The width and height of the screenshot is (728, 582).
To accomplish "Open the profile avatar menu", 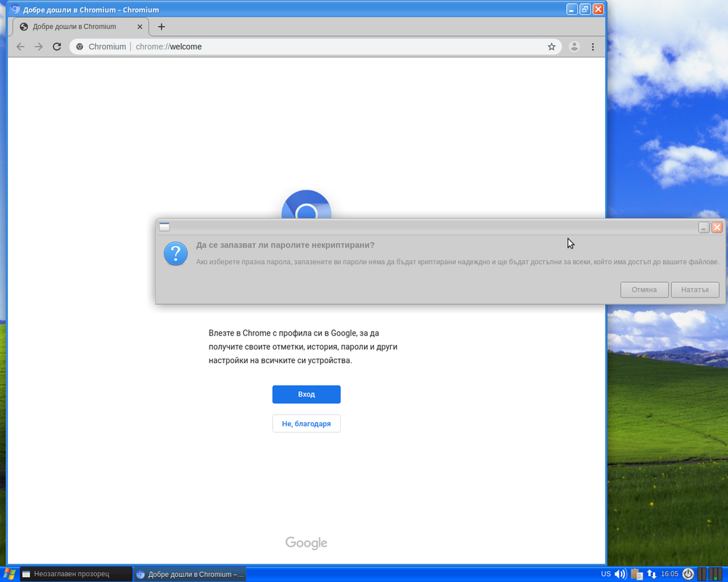I will click(x=574, y=47).
